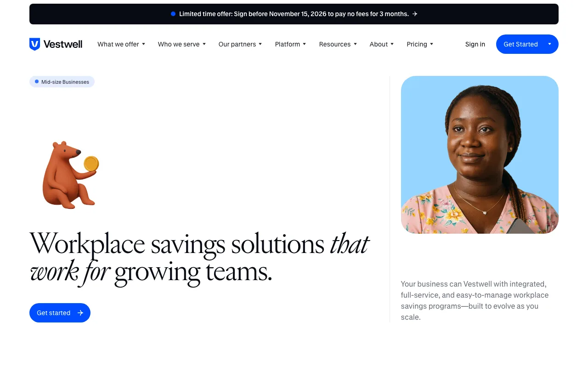Click the bear holding a coin illustration
Image resolution: width=588 pixels, height=368 pixels.
[x=70, y=175]
